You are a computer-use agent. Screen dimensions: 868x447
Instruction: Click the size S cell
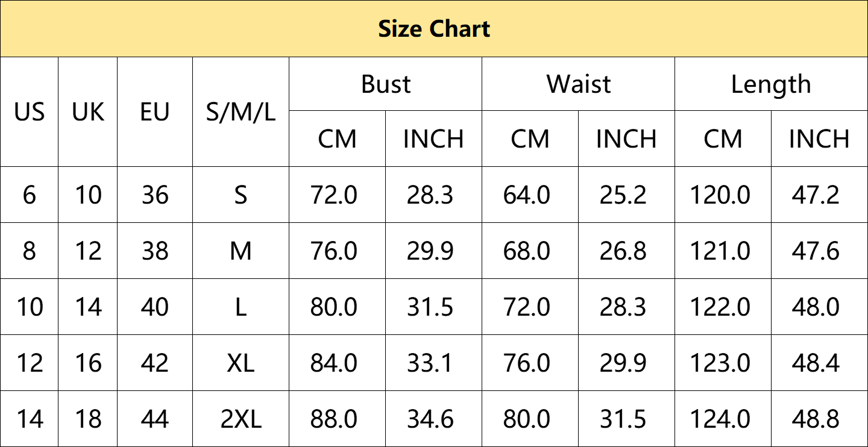point(241,195)
